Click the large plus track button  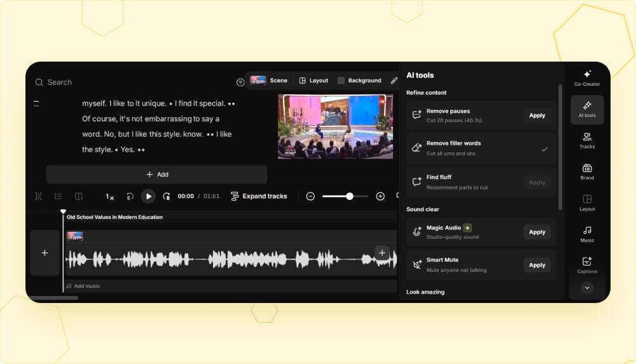pos(45,253)
